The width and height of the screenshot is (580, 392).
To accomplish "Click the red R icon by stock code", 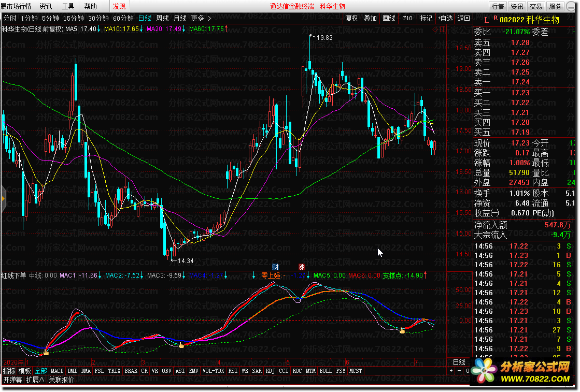I will click(496, 18).
